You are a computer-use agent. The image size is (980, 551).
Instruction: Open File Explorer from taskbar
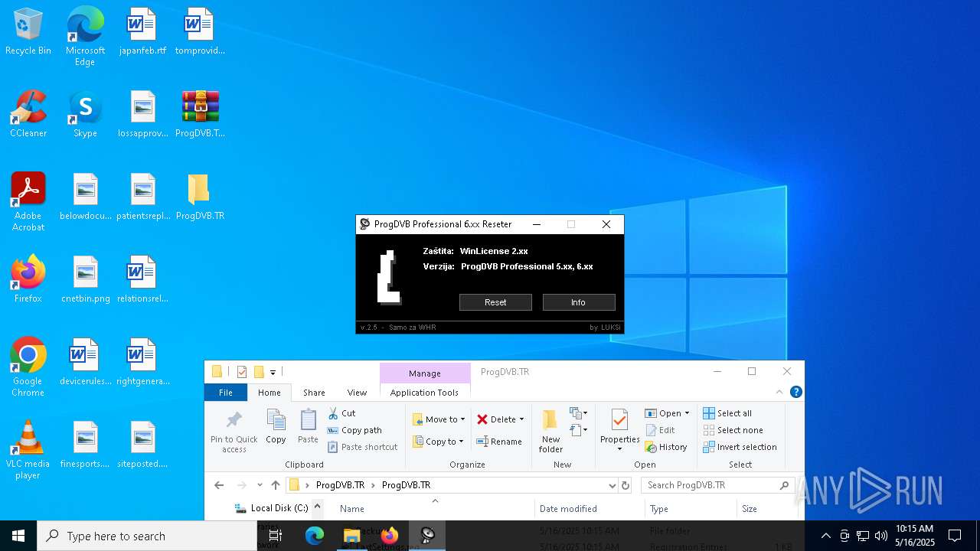[352, 536]
